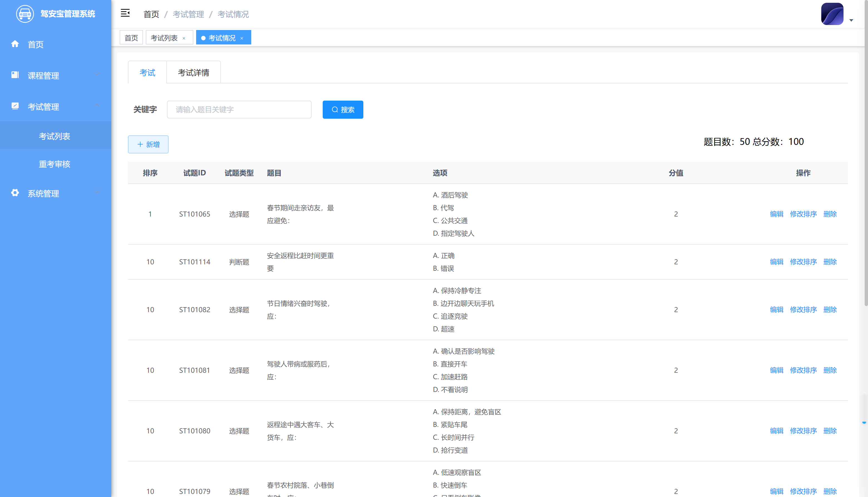868x497 pixels.
Task: Click the 考试管理 edit icon
Action: [15, 106]
